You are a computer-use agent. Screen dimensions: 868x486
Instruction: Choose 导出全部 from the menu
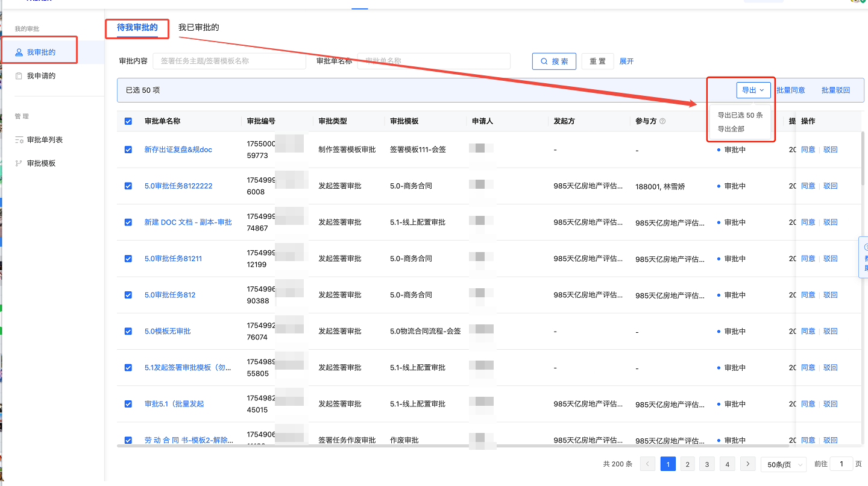click(x=731, y=129)
